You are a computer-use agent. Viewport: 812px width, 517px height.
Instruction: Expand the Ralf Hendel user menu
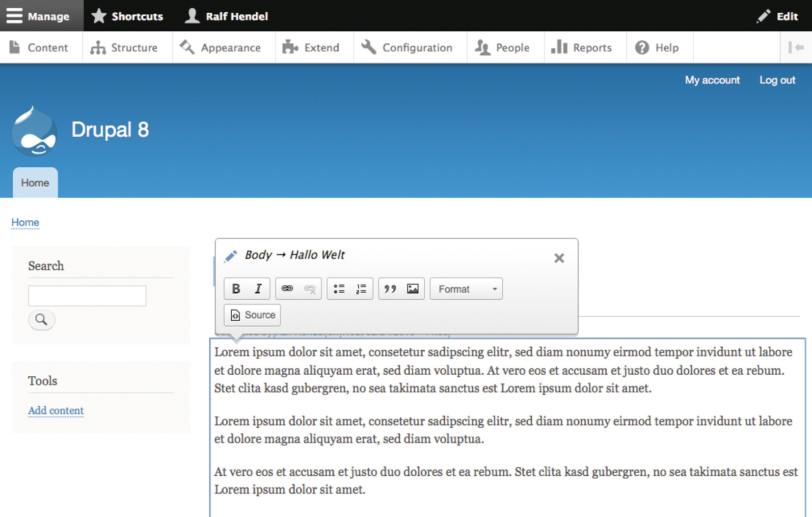pyautogui.click(x=227, y=16)
